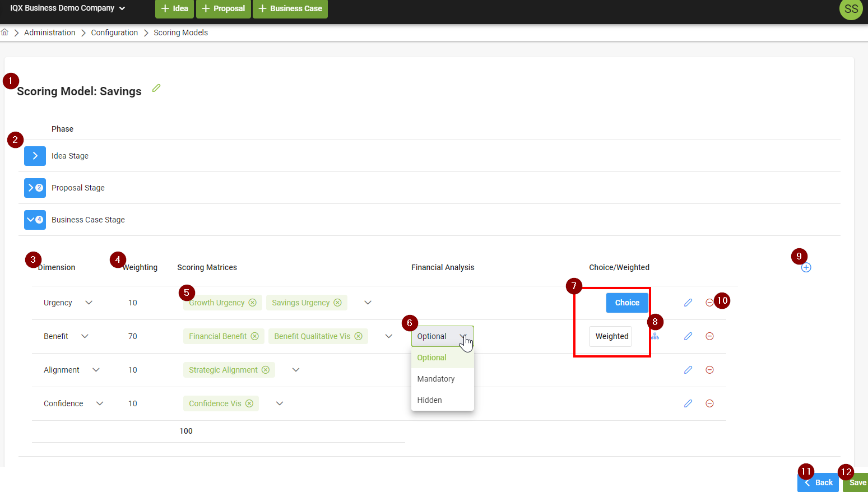Click the Save button
This screenshot has width=868, height=492.
tap(856, 482)
